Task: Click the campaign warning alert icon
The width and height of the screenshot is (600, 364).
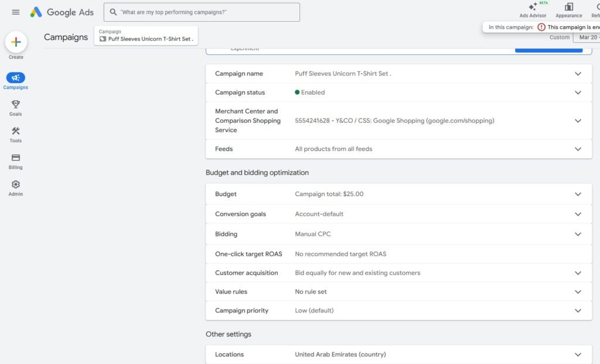Action: point(541,27)
